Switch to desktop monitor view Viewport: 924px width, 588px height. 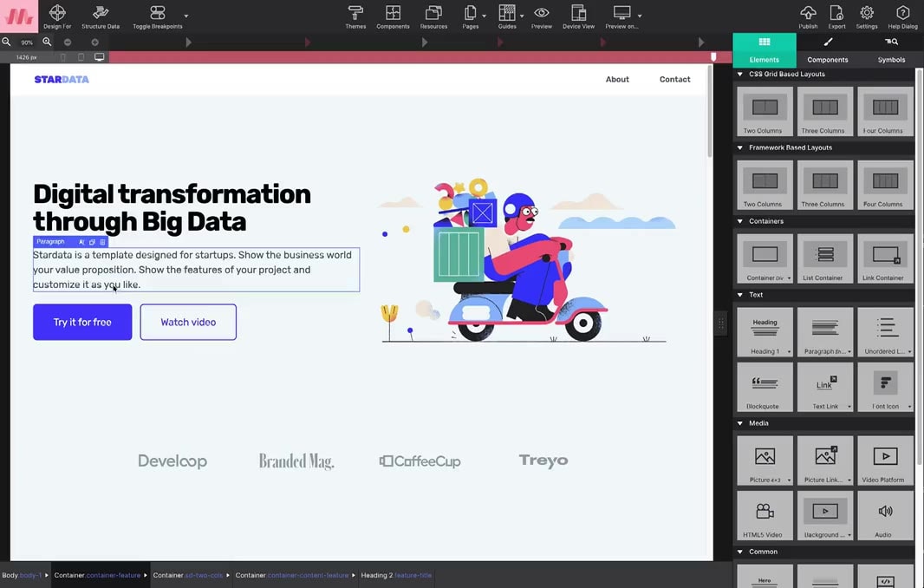100,57
